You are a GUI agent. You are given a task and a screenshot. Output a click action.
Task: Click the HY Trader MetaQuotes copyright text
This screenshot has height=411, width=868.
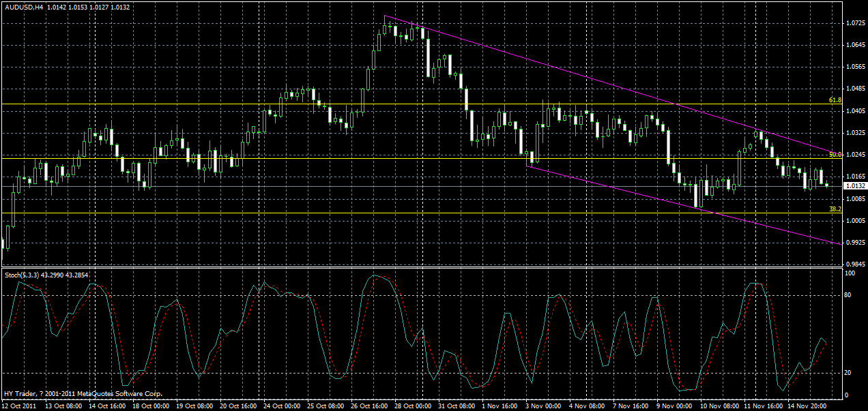[82, 393]
